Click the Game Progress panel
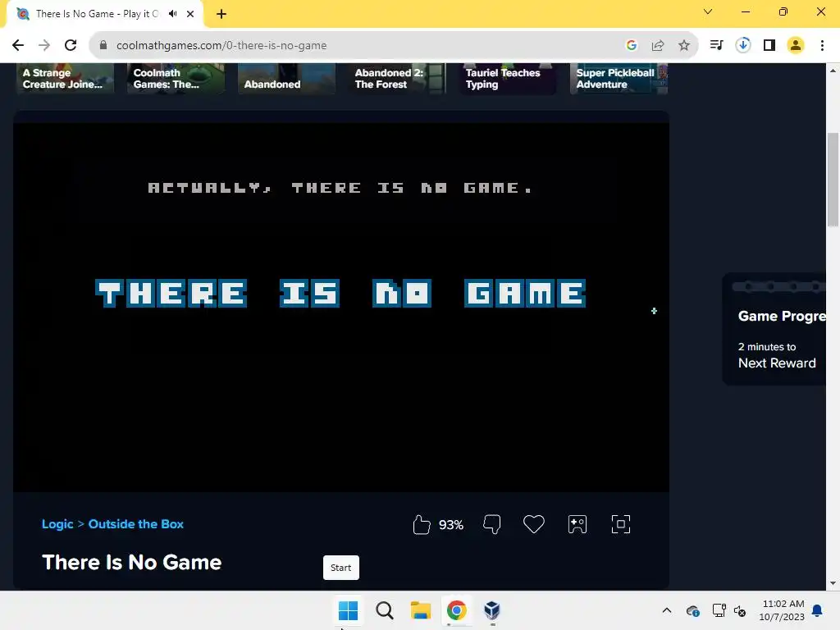This screenshot has height=630, width=840. coord(774,329)
